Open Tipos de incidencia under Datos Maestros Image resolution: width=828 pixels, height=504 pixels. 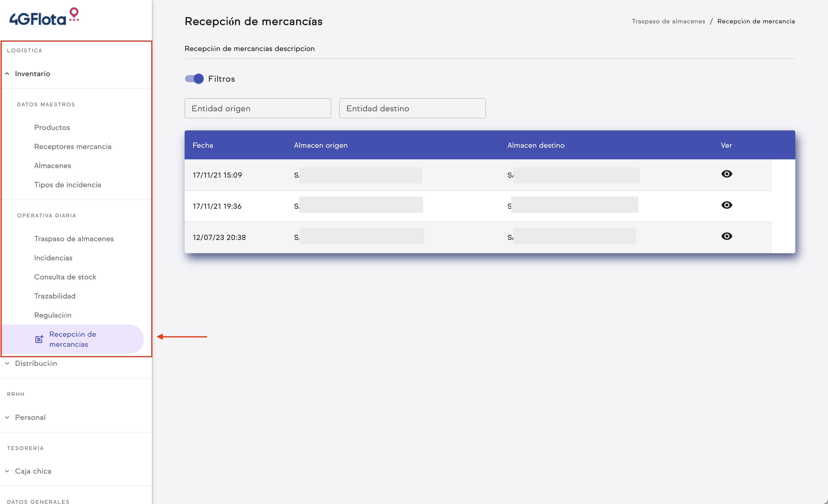pyautogui.click(x=68, y=185)
